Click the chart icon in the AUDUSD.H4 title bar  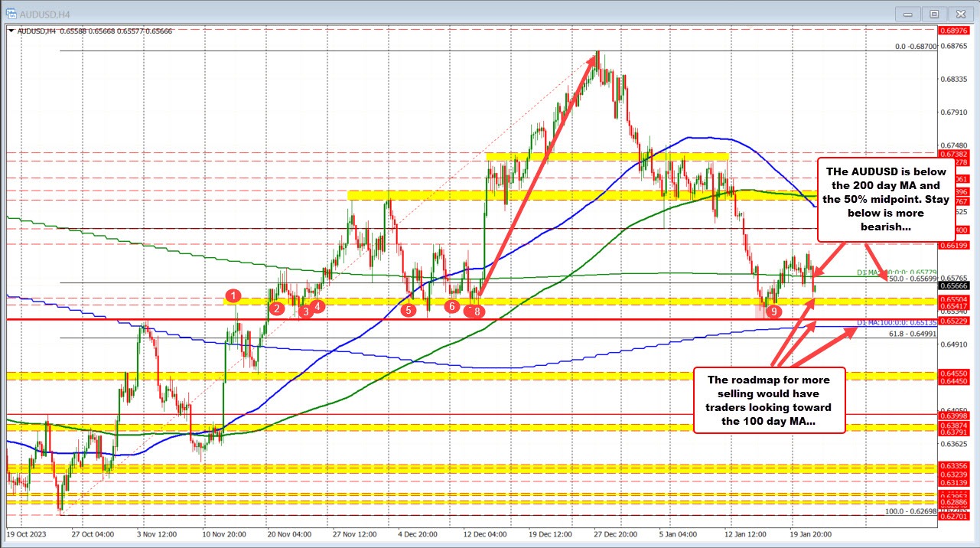pos(11,13)
